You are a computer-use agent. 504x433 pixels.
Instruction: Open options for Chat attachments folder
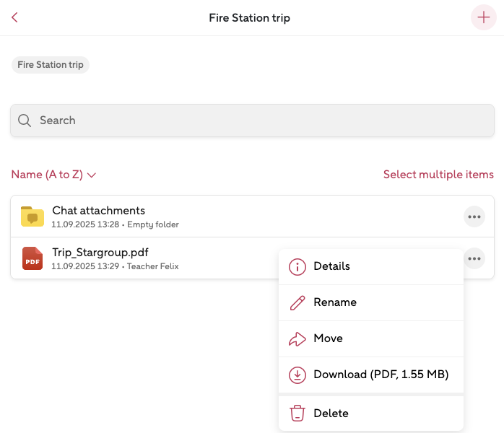pyautogui.click(x=474, y=216)
